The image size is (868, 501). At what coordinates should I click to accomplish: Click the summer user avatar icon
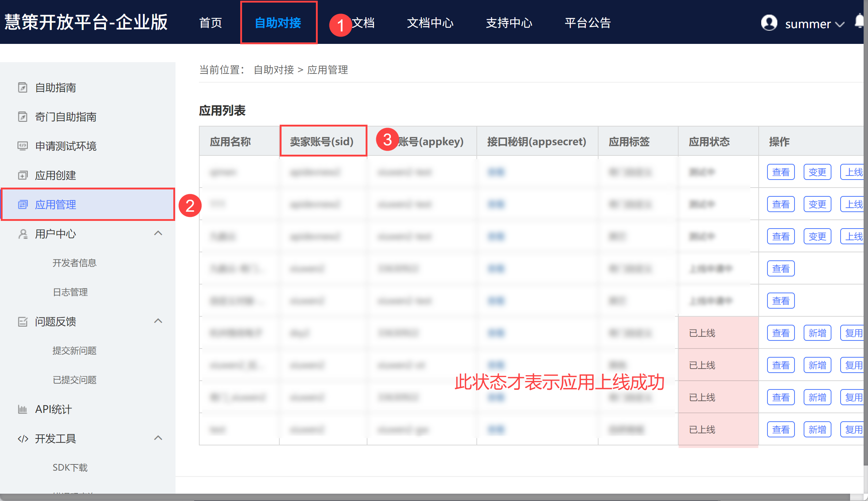tap(769, 23)
